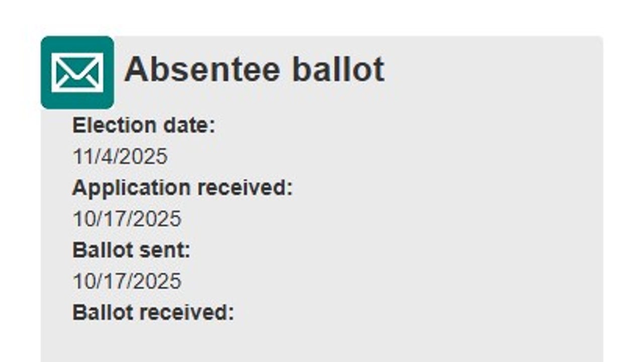This screenshot has width=644, height=362.
Task: Select the "Ballot sent:" label
Action: tap(131, 250)
